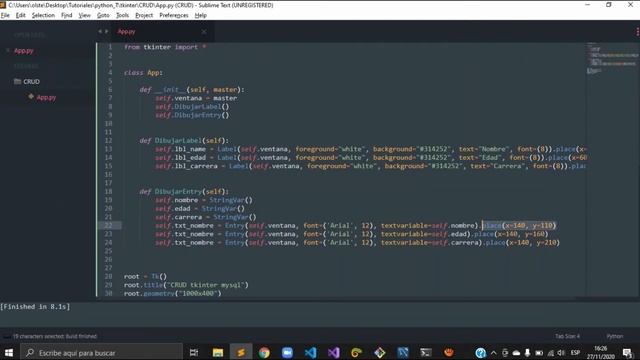Click the Windows Start button
The height and width of the screenshot is (360, 640).
[9, 352]
